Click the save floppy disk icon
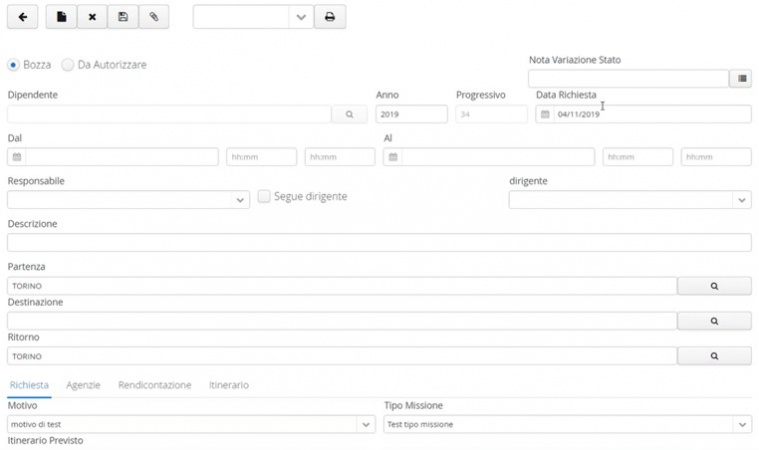The height and width of the screenshot is (450, 759). click(x=122, y=17)
